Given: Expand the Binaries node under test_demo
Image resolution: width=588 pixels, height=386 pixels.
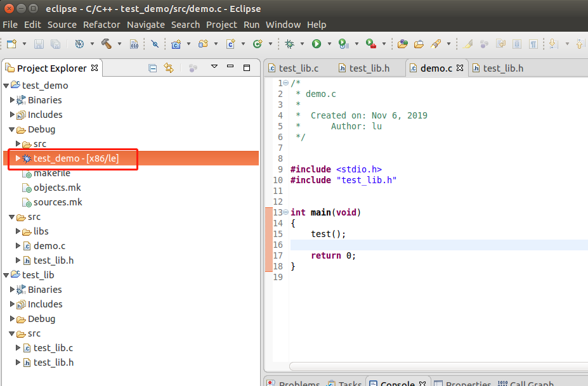Looking at the screenshot, I should click(x=11, y=100).
